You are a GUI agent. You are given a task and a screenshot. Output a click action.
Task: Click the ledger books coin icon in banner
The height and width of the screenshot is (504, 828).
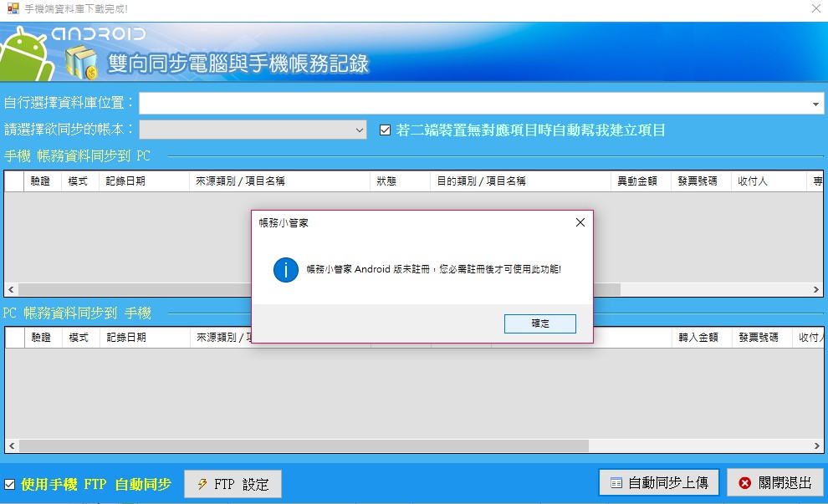pyautogui.click(x=81, y=63)
